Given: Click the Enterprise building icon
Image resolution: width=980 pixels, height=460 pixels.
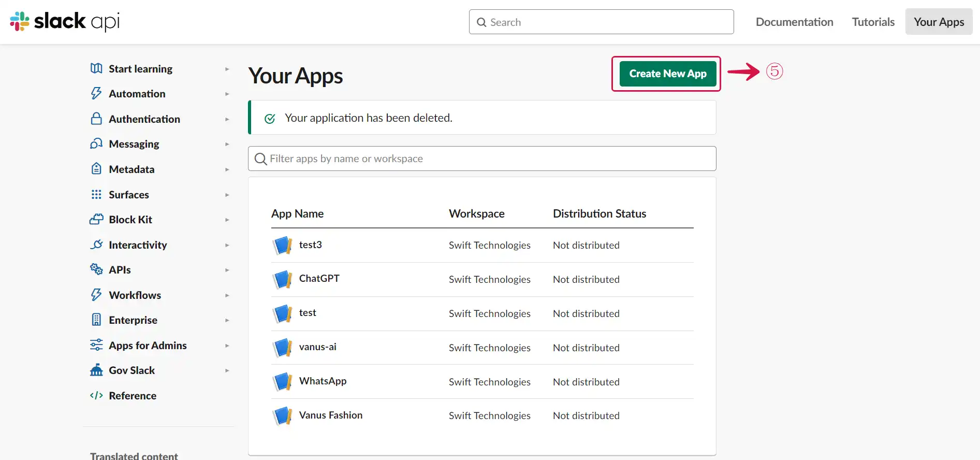Looking at the screenshot, I should coord(96,320).
